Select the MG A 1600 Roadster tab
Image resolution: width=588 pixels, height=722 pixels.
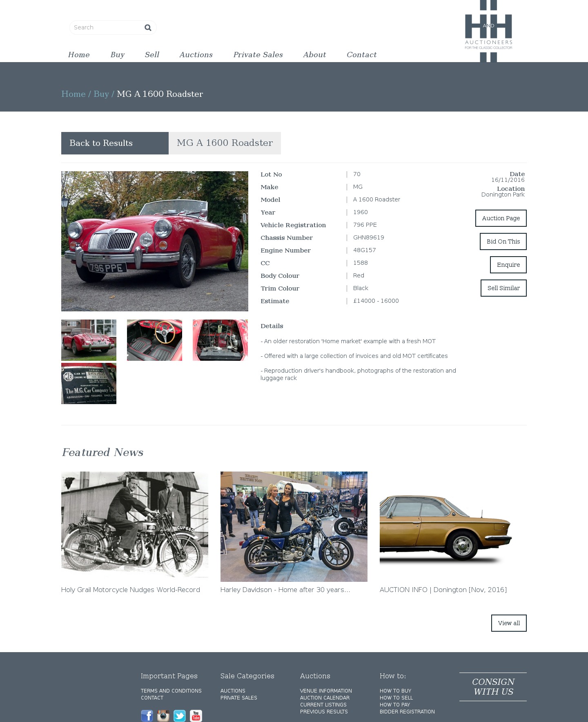point(225,143)
